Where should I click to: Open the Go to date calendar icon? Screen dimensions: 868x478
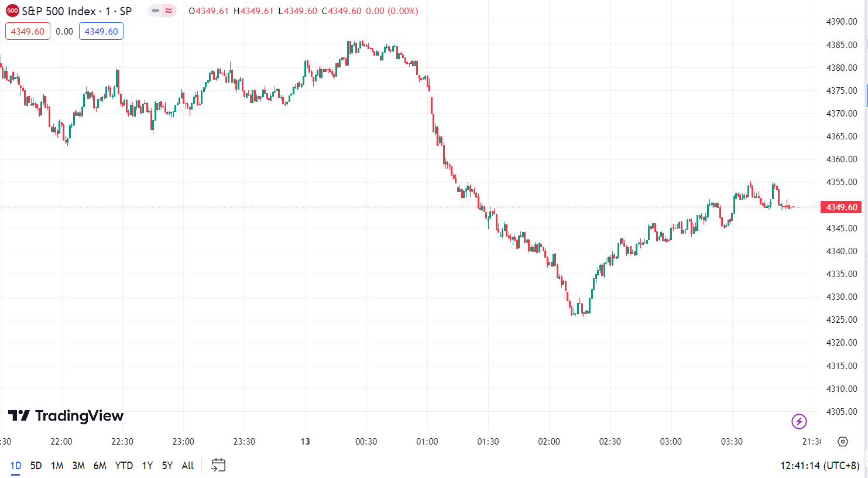tap(218, 465)
